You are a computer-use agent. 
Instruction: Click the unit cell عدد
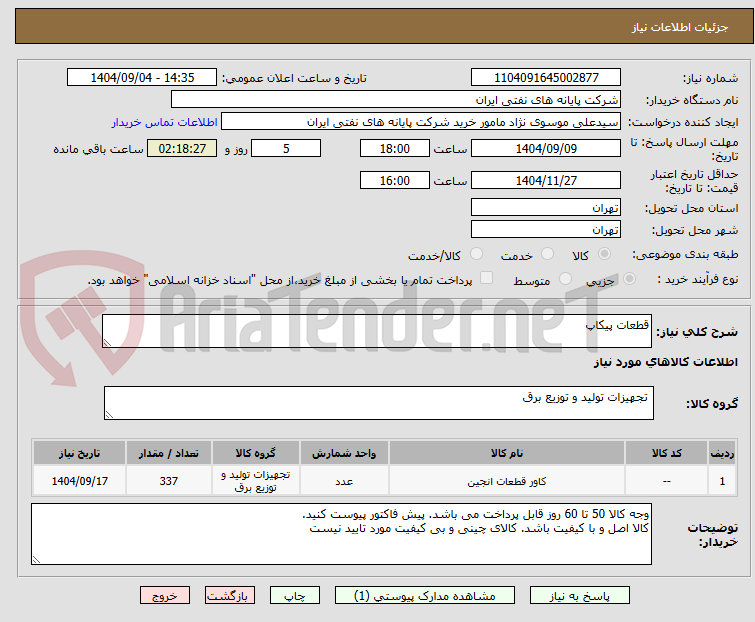point(344,481)
